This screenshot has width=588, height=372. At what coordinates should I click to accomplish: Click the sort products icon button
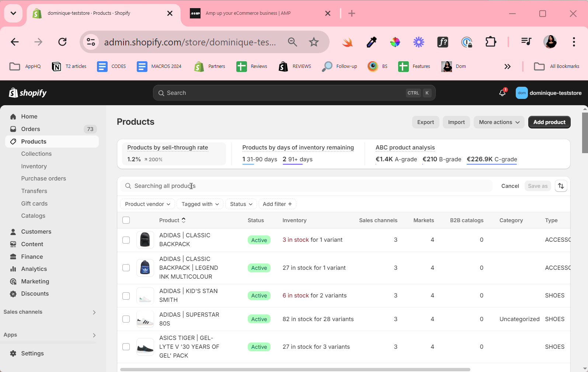click(x=561, y=186)
